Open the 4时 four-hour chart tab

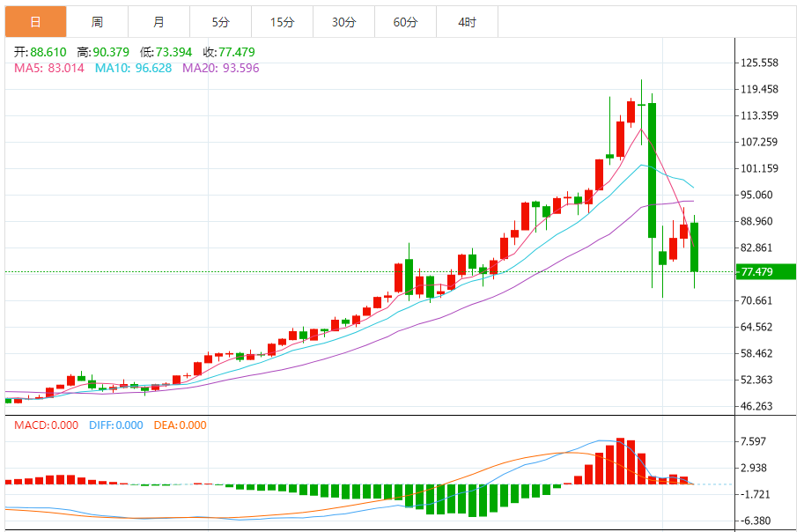point(467,22)
